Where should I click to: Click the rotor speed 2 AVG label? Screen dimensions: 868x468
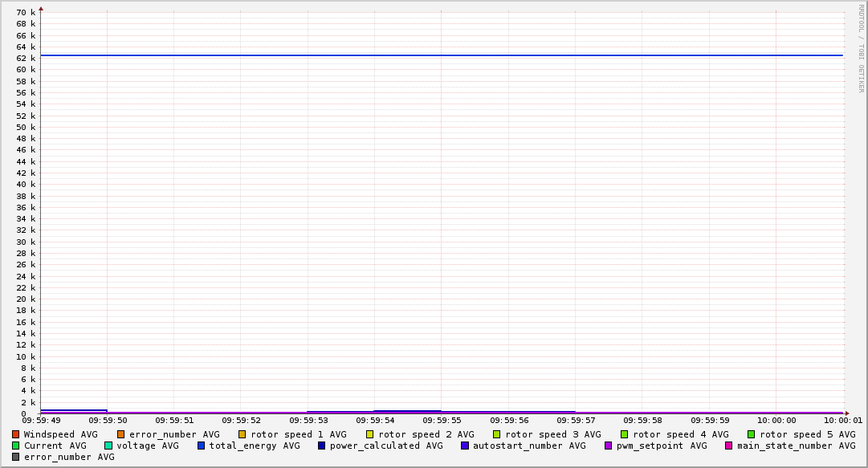pyautogui.click(x=426, y=434)
